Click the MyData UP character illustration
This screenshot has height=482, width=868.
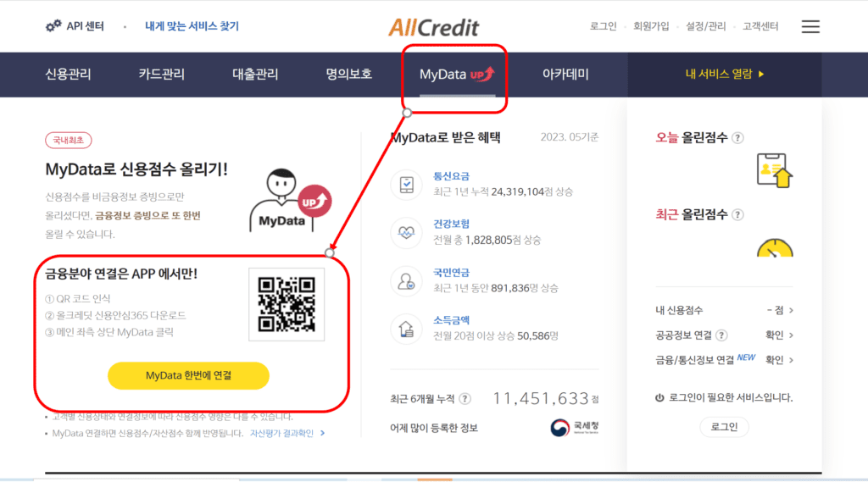point(291,200)
